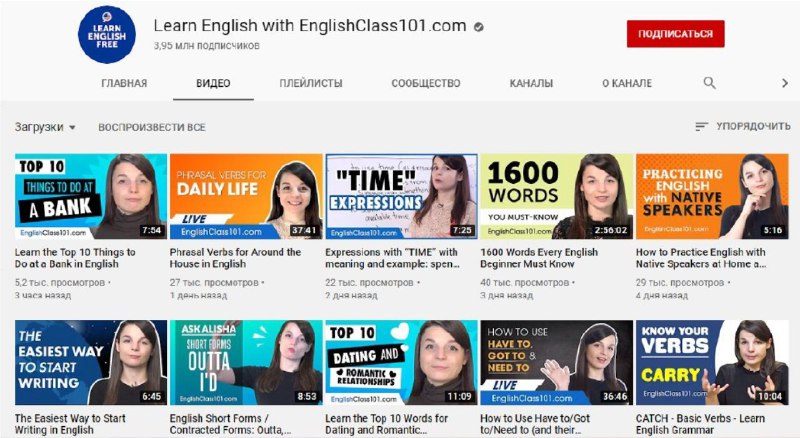The image size is (800, 438).
Task: Open the ПЛЕЙЛИСТЫ tab
Action: pos(311,83)
